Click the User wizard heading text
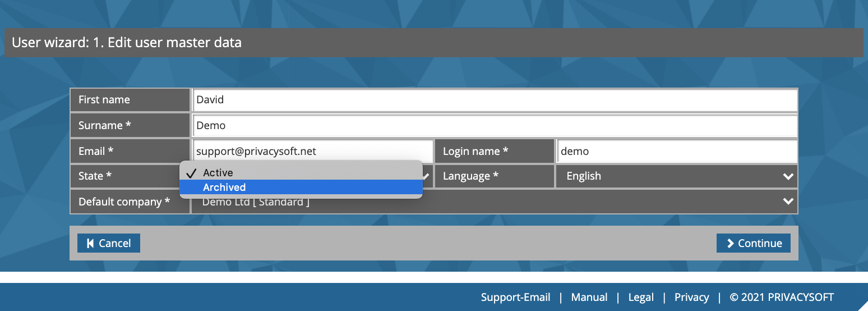Viewport: 868px width, 311px height. [x=127, y=42]
